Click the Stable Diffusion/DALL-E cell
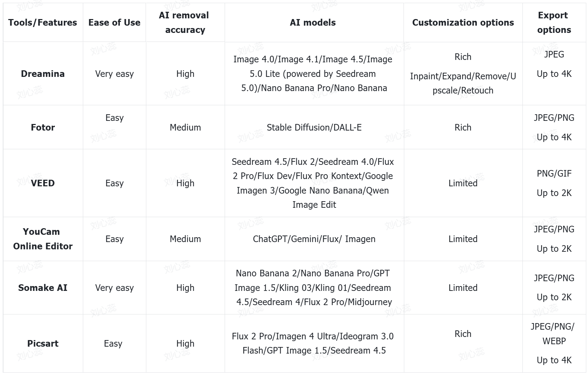 click(x=314, y=127)
